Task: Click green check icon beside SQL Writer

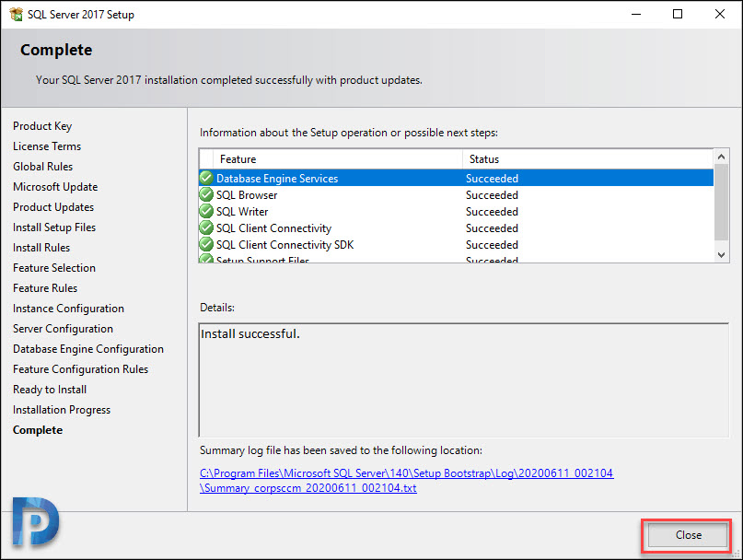Action: click(x=206, y=211)
